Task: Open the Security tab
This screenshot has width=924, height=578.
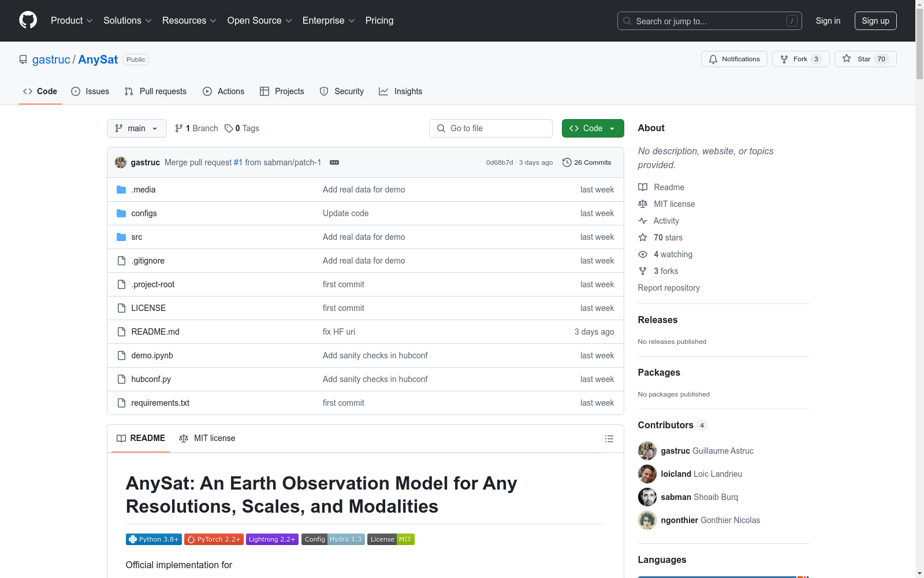Action: (342, 91)
